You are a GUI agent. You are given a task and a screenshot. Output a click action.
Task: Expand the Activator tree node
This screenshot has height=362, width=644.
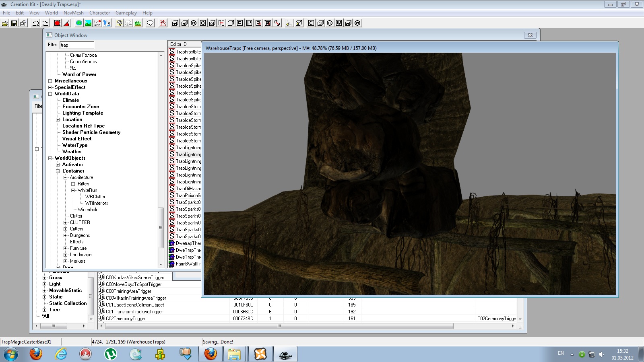(x=58, y=165)
